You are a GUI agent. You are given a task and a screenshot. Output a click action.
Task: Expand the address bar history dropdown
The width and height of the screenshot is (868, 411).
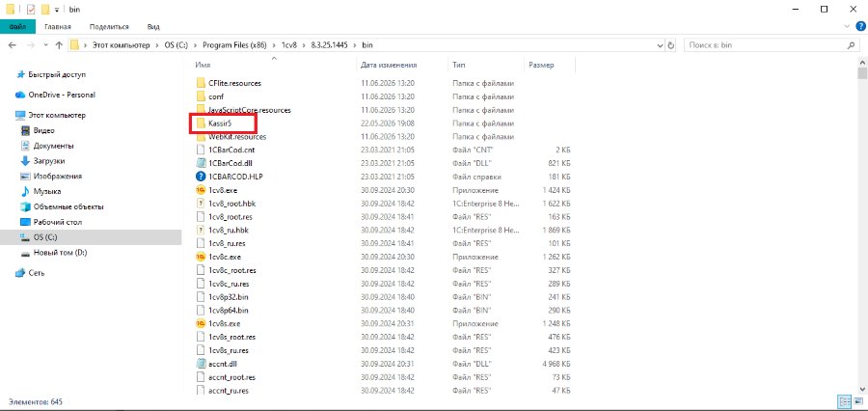click(x=660, y=45)
